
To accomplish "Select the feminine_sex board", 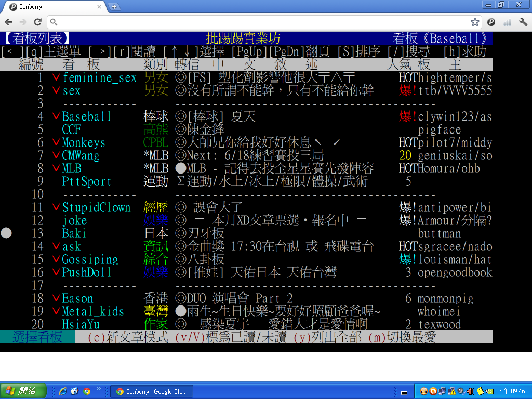I will 99,78.
